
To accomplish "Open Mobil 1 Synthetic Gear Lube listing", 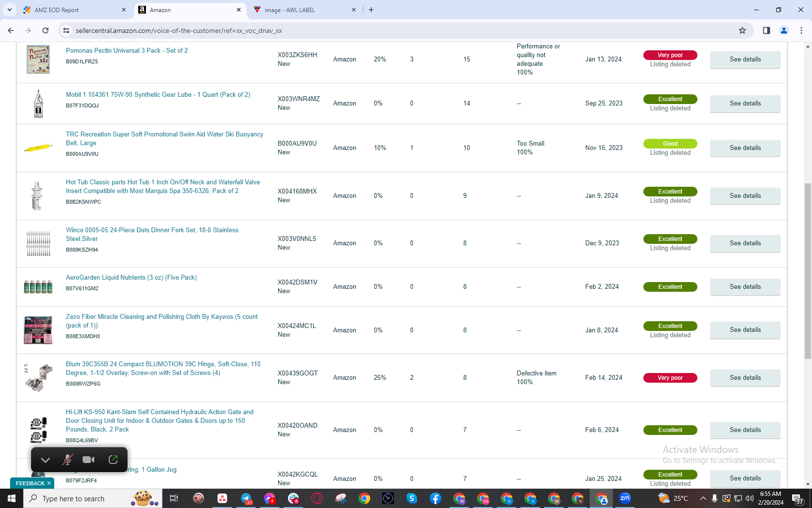I will point(158,94).
